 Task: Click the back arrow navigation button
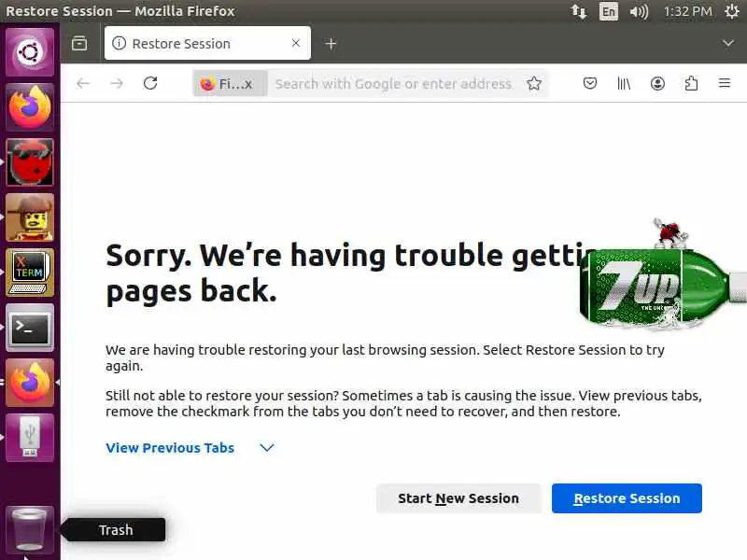[83, 83]
